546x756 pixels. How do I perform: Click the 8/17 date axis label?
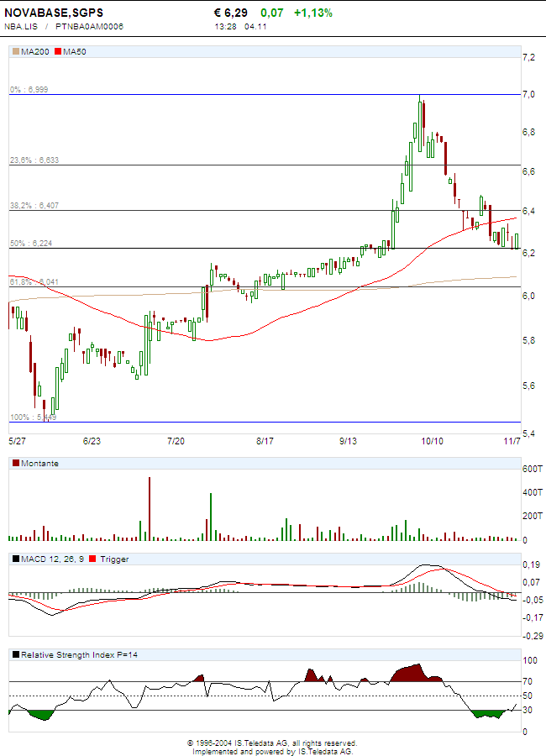click(265, 441)
